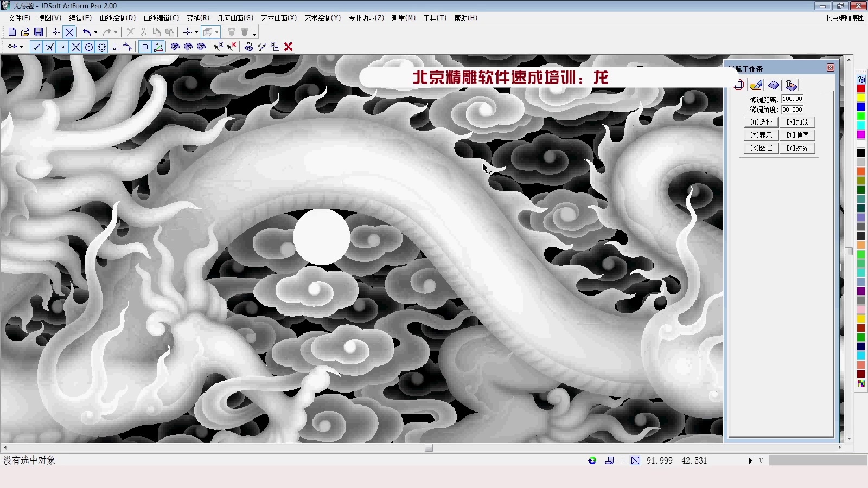The width and height of the screenshot is (868, 488).
Task: Open the 变换 menu
Action: click(x=196, y=17)
